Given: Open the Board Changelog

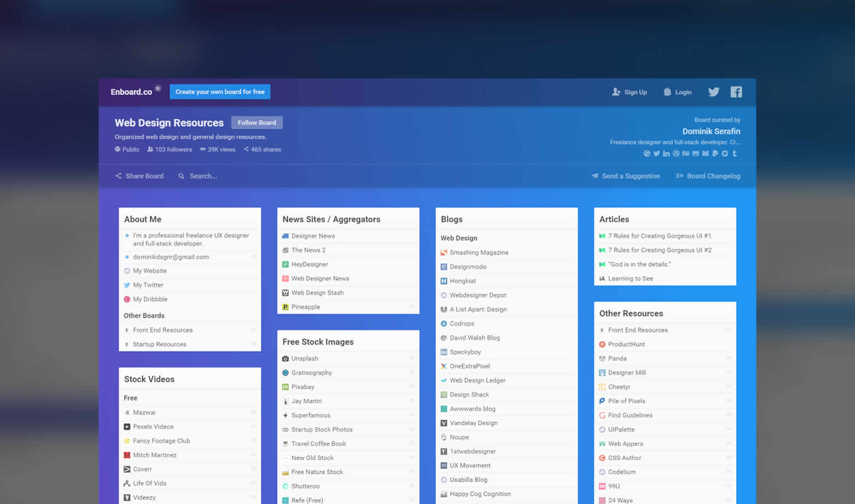Looking at the screenshot, I should point(708,176).
